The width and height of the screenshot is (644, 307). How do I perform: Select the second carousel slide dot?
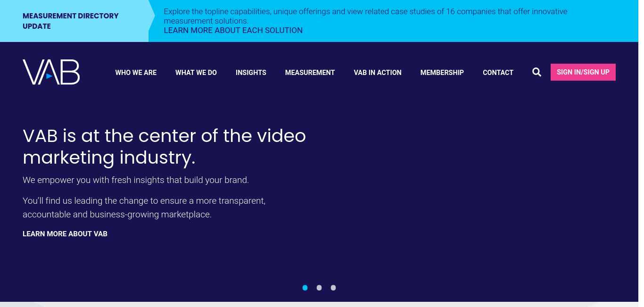[319, 288]
